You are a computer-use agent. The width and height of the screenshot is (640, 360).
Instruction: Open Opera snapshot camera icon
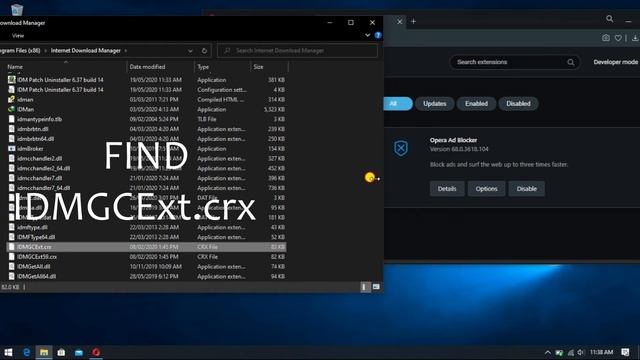[606, 38]
